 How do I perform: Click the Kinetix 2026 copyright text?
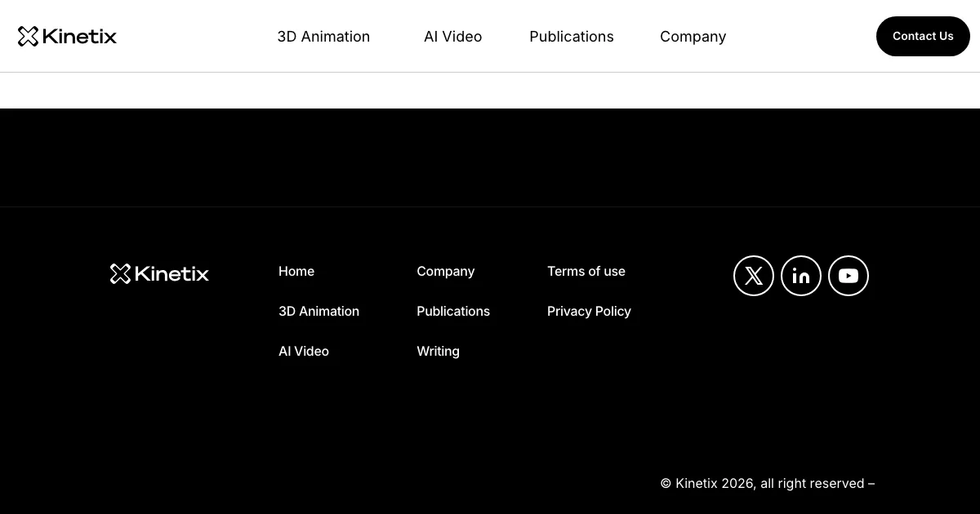click(767, 483)
